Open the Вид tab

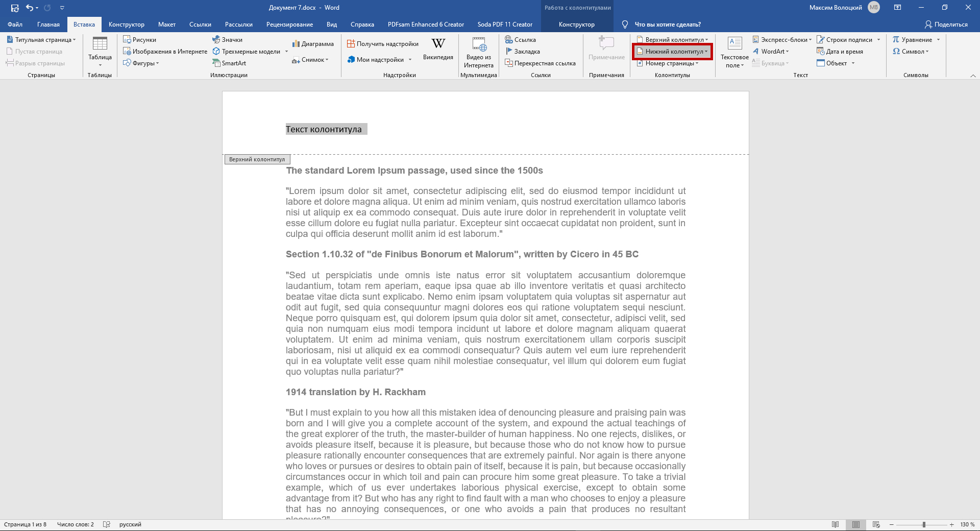(x=332, y=24)
